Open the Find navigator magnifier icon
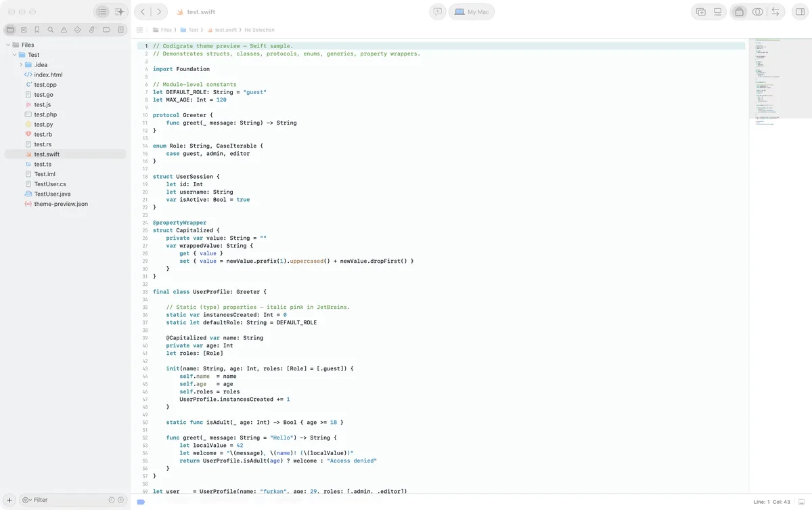Viewport: 812px width, 510px height. click(51, 30)
